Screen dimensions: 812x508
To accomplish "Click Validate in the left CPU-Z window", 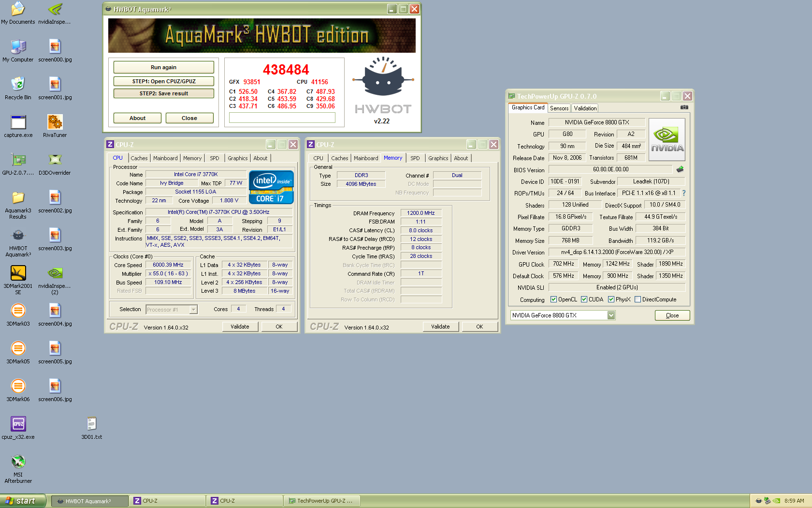I will click(x=240, y=327).
